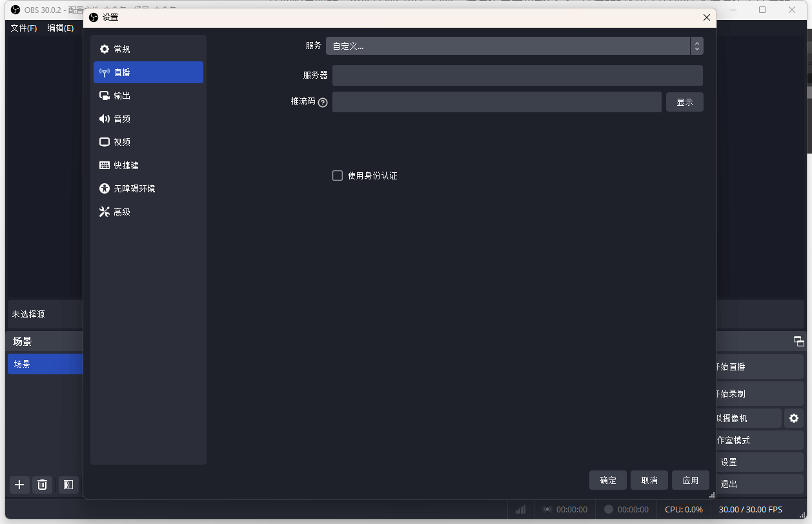
Task: Click the 推流码 help question-mark icon
Action: pos(323,102)
